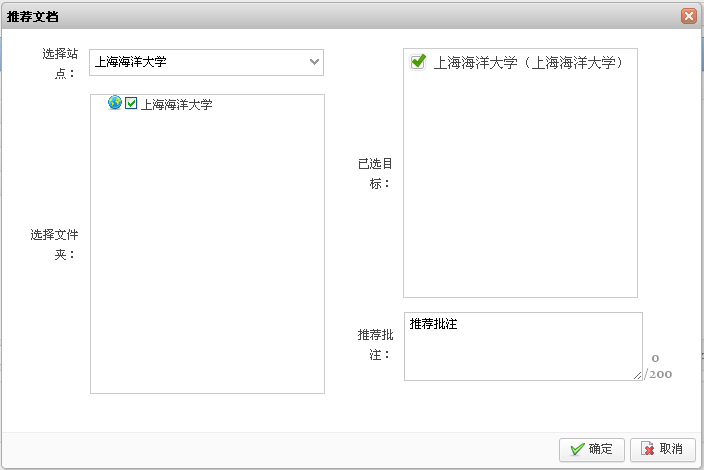
Task: Click the globe icon beside 上海海洋大学
Action: pyautogui.click(x=114, y=103)
